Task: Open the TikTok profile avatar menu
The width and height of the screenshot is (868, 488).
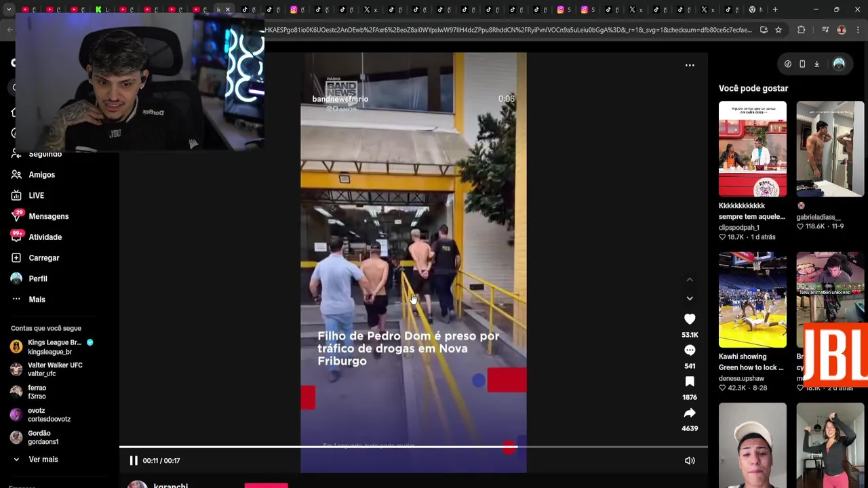Action: coord(839,64)
